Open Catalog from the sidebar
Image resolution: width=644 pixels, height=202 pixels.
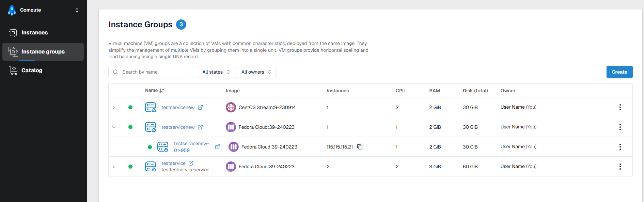click(32, 71)
